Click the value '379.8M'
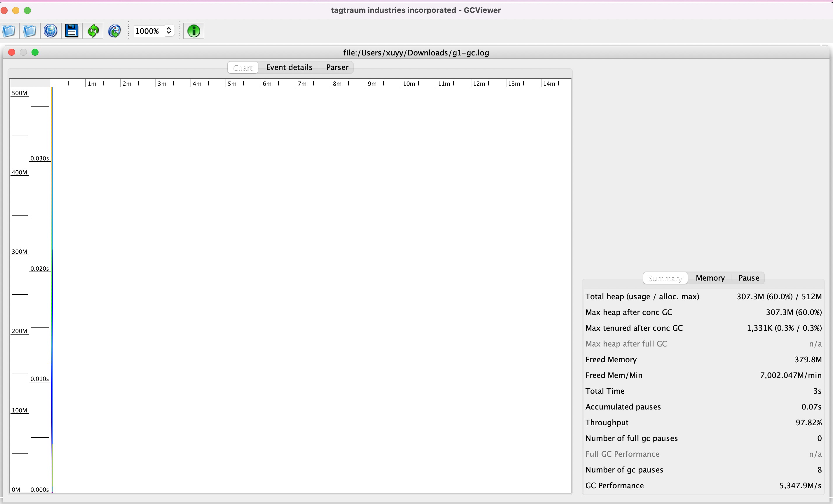Image resolution: width=833 pixels, height=504 pixels. click(808, 359)
